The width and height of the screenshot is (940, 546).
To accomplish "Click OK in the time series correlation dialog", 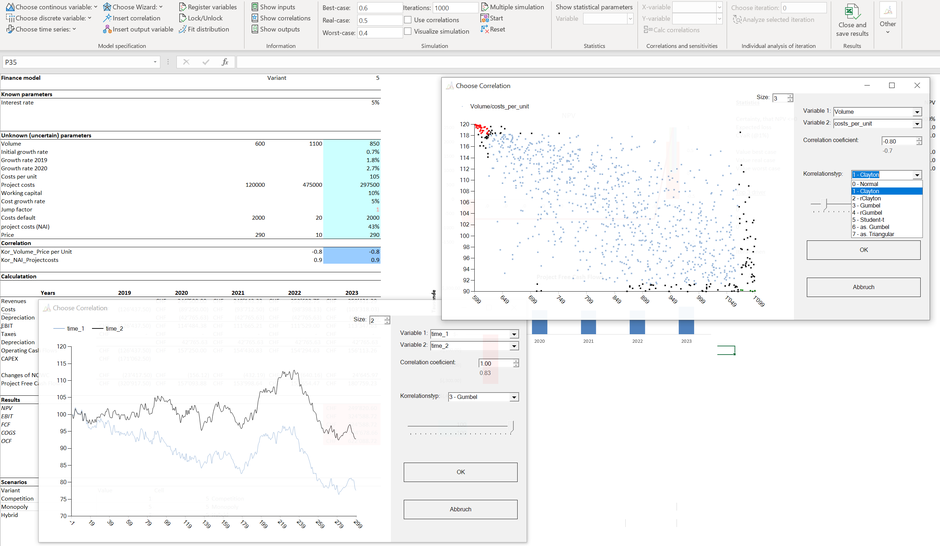I will pos(460,472).
